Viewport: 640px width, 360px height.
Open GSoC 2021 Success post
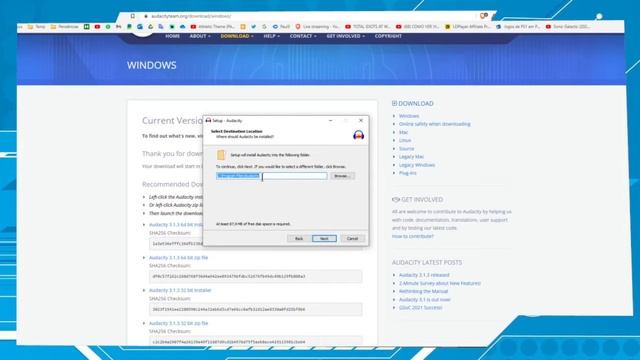420,308
